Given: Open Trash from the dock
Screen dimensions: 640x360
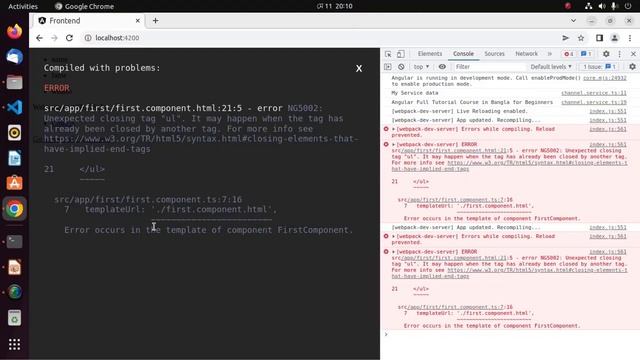Looking at the screenshot, I should click(14, 318).
